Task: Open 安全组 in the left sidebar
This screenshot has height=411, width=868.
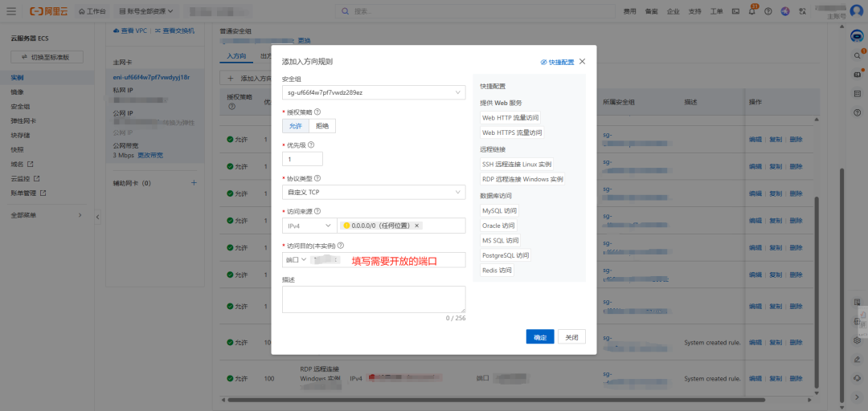Action: pyautogui.click(x=20, y=106)
